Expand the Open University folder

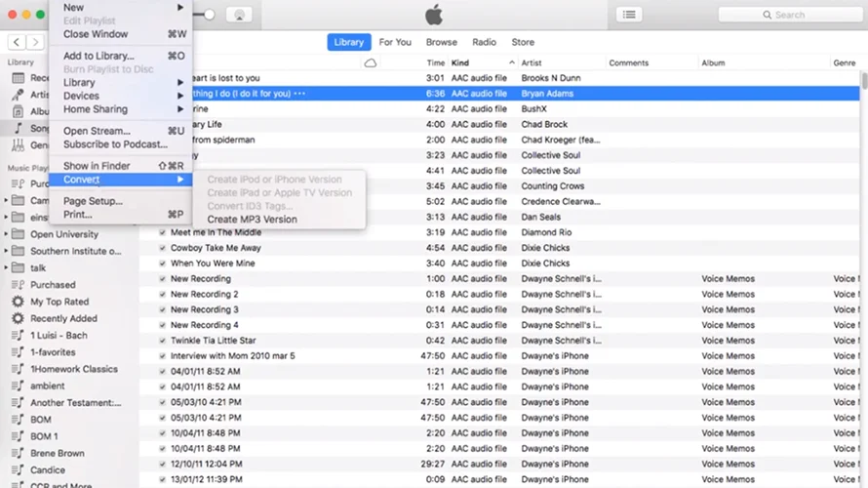[x=7, y=234]
